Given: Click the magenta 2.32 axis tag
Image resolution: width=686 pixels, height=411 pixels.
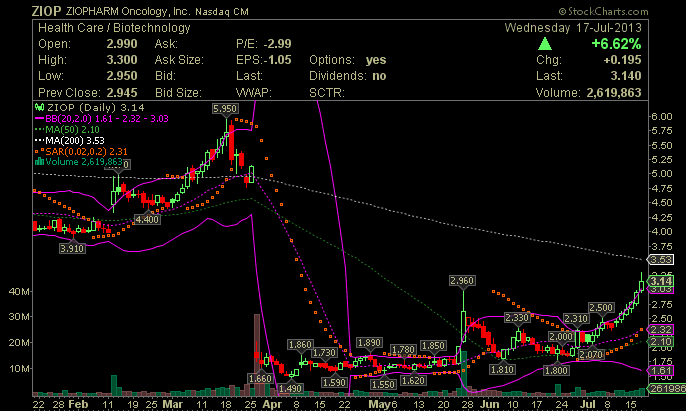Looking at the screenshot, I should tap(661, 330).
